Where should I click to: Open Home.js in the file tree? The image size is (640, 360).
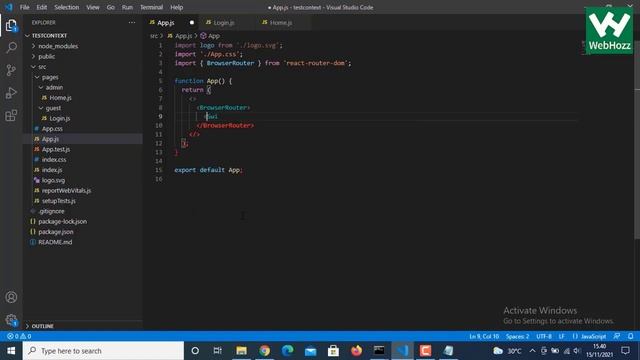[60, 98]
